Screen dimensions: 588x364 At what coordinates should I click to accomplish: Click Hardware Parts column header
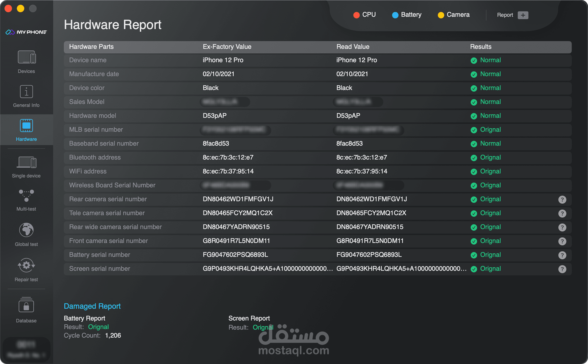coord(91,47)
